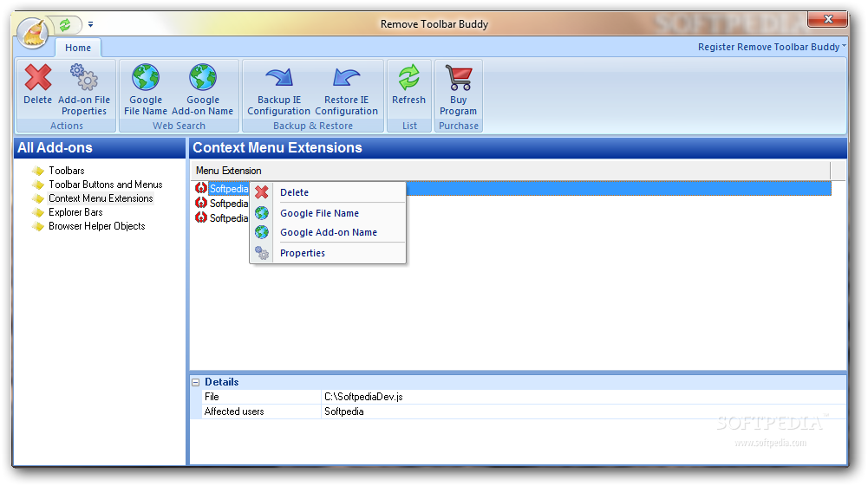Select Toolbar Buttons and Menus category

pyautogui.click(x=106, y=185)
